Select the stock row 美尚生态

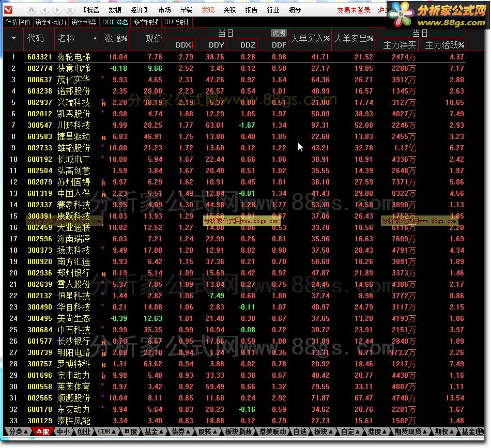point(234,318)
